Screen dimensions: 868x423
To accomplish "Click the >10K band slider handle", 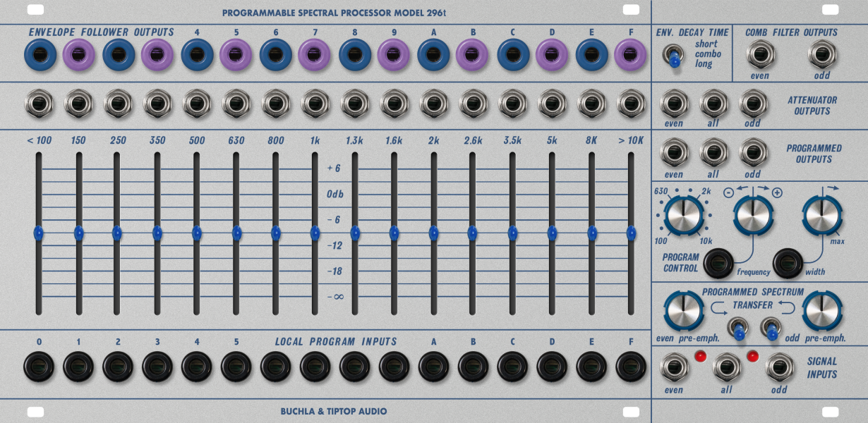I will (631, 233).
